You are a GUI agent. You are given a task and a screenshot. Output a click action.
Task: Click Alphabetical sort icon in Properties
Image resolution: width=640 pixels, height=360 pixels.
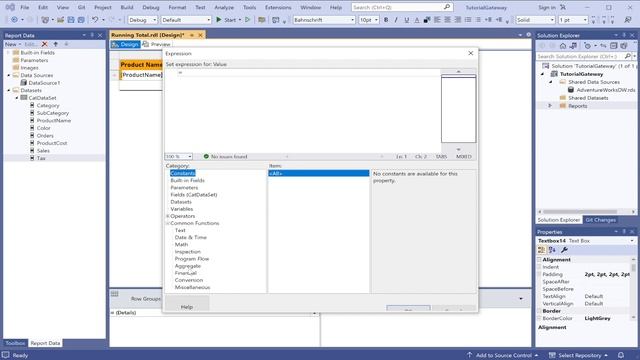552,250
